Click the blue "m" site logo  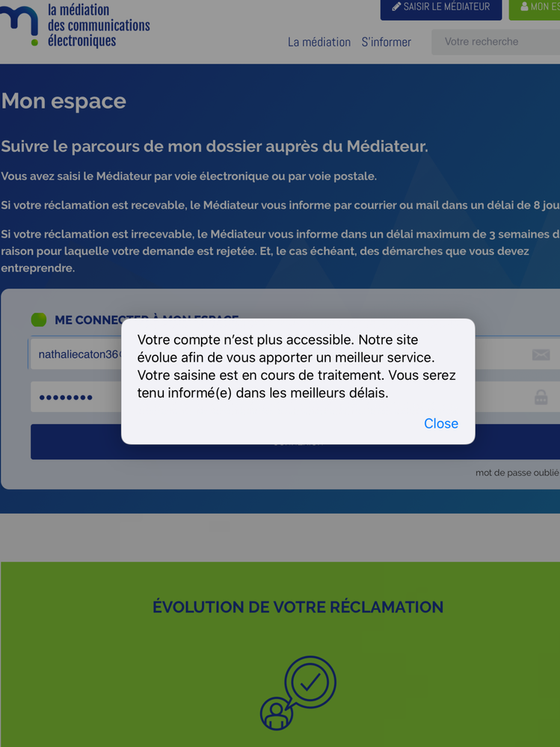coord(19,25)
